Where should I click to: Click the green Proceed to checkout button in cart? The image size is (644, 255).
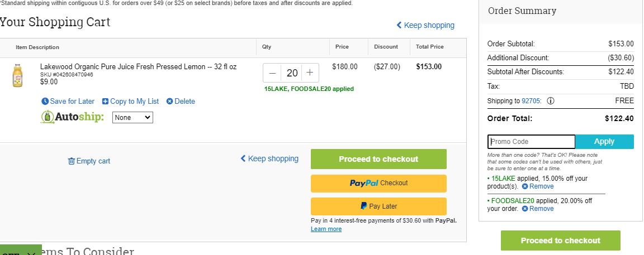pyautogui.click(x=378, y=159)
